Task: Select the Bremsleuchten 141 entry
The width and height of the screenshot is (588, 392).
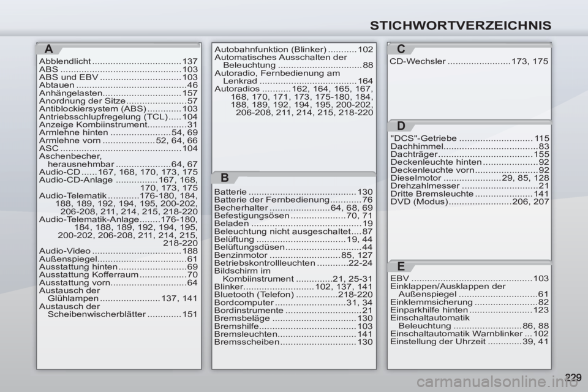Action: point(293,334)
